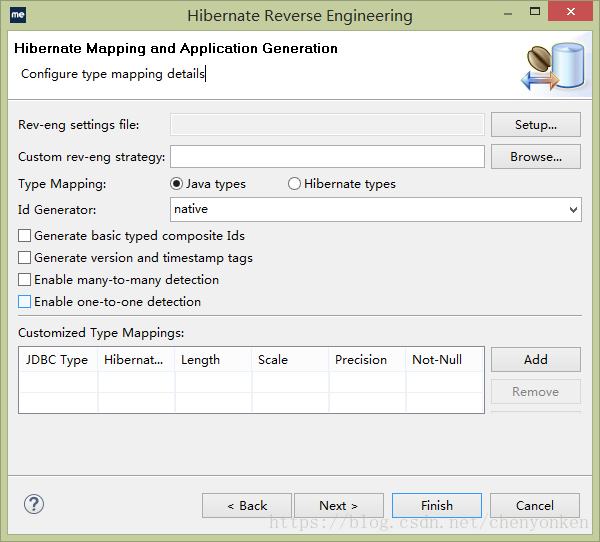
Task: Proceed with the Next > button
Action: click(x=339, y=506)
